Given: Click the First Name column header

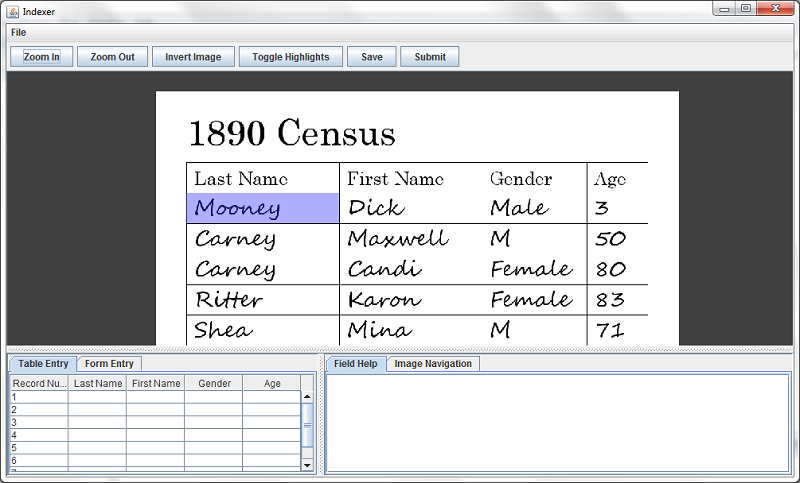Looking at the screenshot, I should (x=156, y=383).
